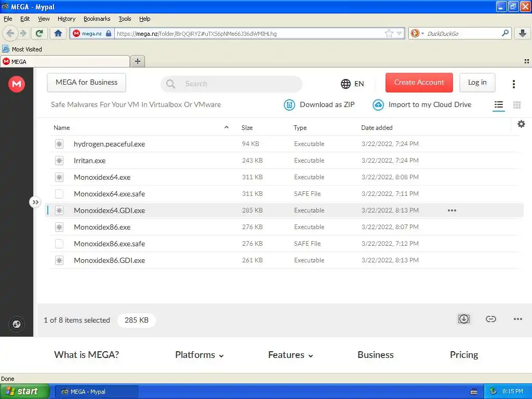Select the MEGA browser tab
This screenshot has width=532, height=399.
pyautogui.click(x=65, y=61)
